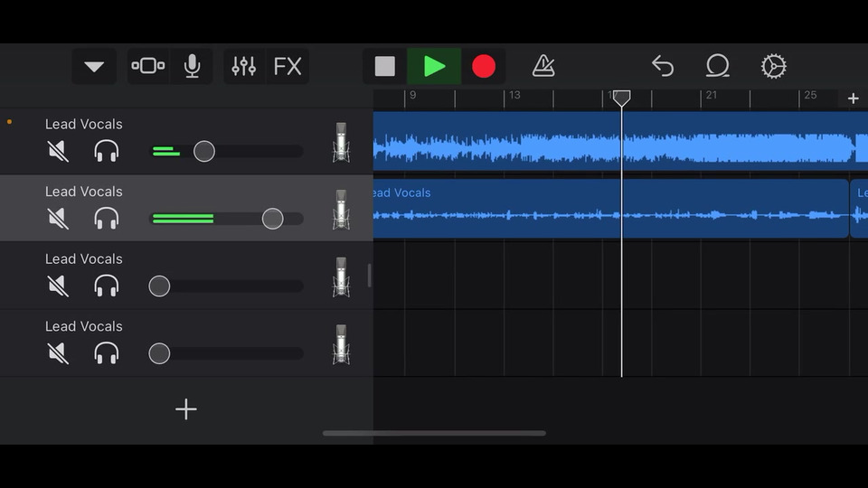
Task: Toggle the metronome
Action: click(543, 66)
